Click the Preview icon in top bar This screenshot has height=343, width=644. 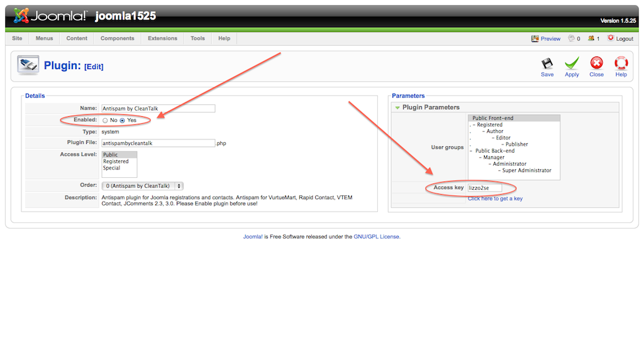coord(535,38)
